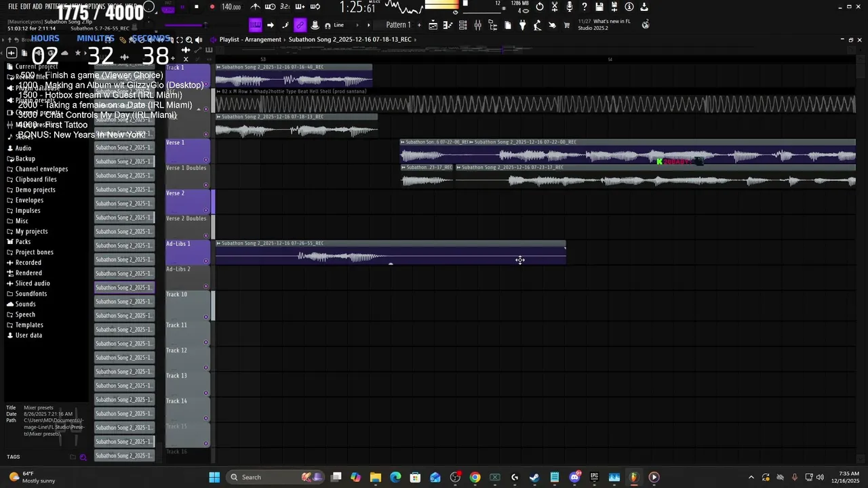Click the save new version icon
The height and width of the screenshot is (488, 868).
(614, 7)
